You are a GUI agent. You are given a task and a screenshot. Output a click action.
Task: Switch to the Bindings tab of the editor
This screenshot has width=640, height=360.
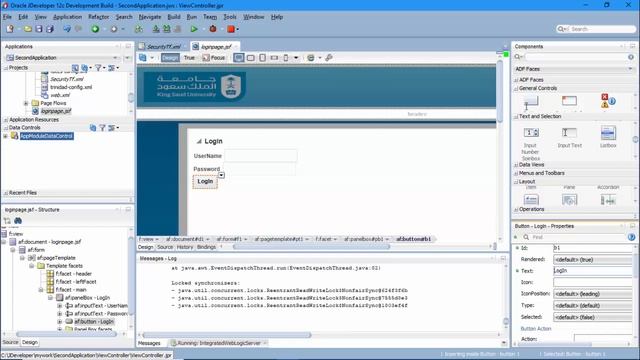206,247
